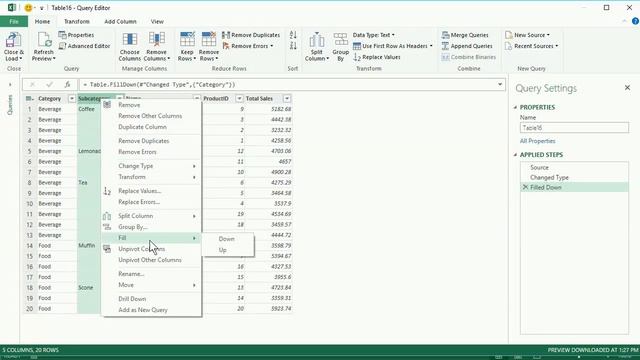Viewport: 640px width, 360px height.
Task: Click Remove Duplicates in the ribbon
Action: (251, 35)
